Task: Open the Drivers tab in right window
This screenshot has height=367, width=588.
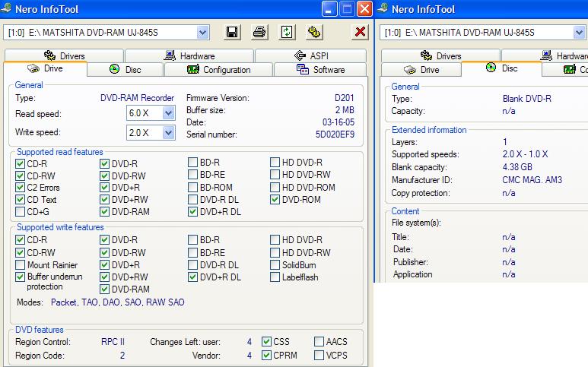Action: [441, 55]
